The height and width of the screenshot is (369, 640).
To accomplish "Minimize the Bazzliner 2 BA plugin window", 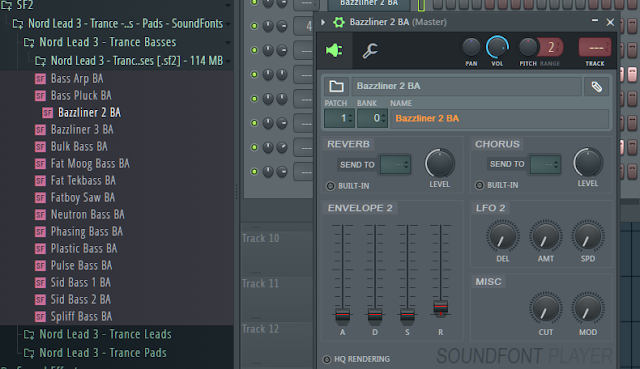I will tap(595, 21).
